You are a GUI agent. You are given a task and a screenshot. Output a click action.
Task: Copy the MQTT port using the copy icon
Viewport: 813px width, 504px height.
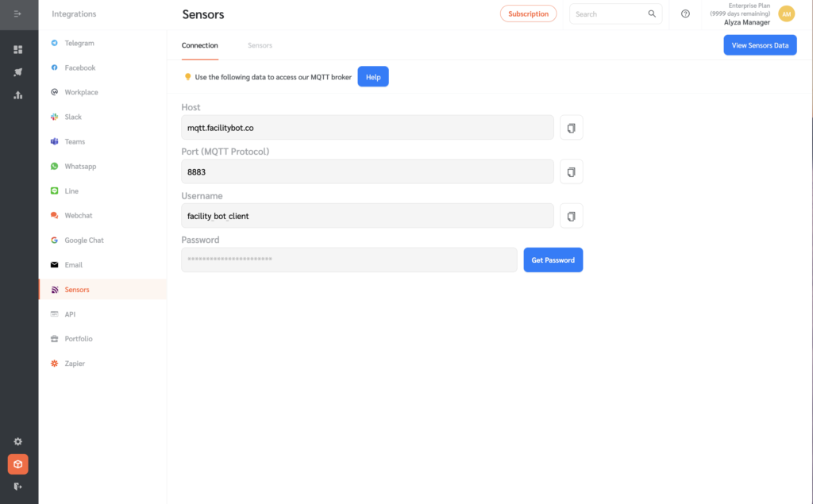click(x=571, y=171)
